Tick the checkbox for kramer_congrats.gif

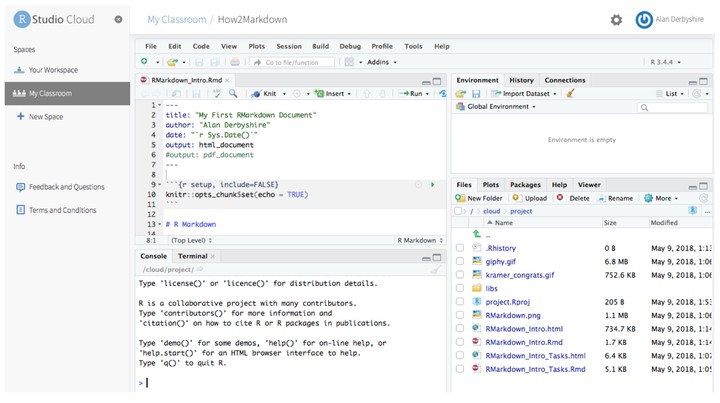point(460,274)
